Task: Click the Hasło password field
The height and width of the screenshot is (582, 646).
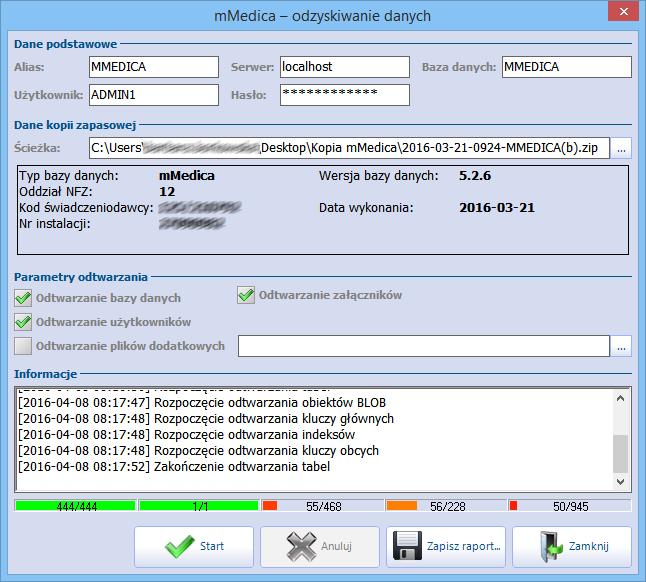Action: (x=345, y=95)
